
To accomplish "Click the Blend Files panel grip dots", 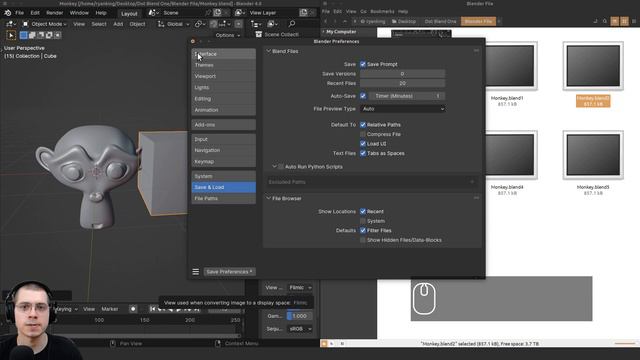I will pos(476,51).
